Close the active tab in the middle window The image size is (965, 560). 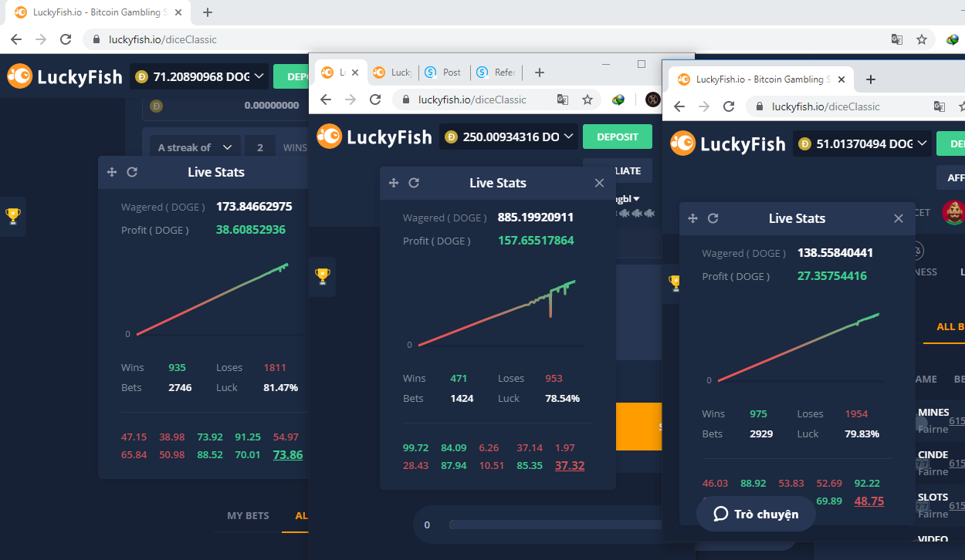(355, 73)
